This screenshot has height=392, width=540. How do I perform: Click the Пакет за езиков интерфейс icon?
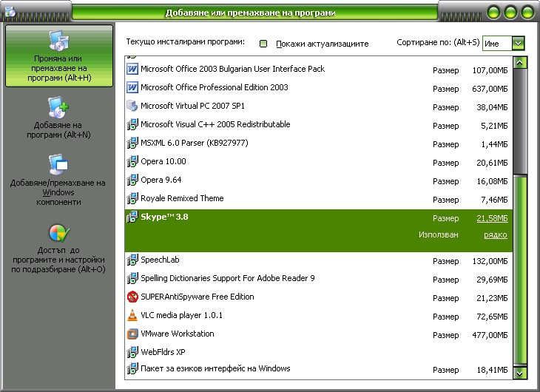pyautogui.click(x=132, y=368)
